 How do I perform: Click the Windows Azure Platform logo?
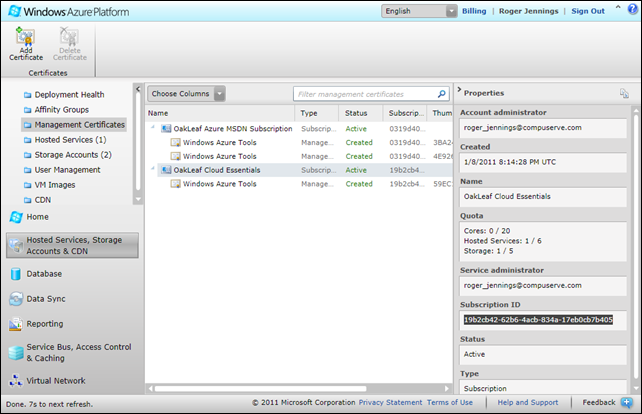click(69, 11)
